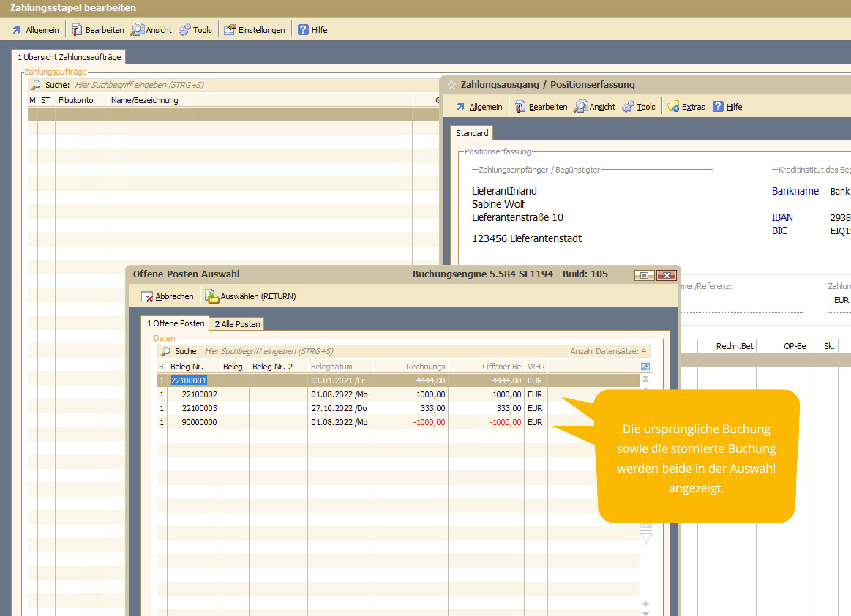Click the favorite star in Zahlungsausgang title
The image size is (851, 616).
(451, 84)
